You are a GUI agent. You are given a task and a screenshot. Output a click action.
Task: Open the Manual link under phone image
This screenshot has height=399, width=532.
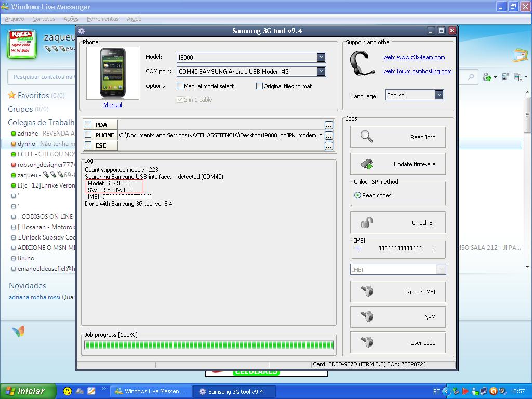[x=113, y=105]
